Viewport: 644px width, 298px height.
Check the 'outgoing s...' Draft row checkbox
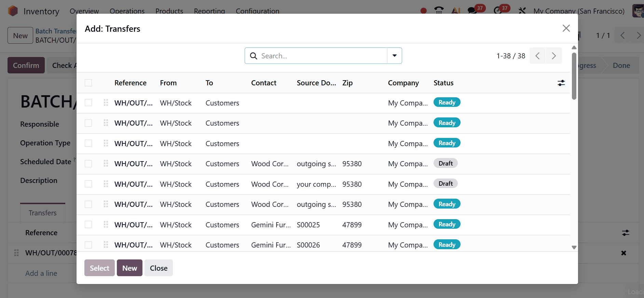click(88, 164)
